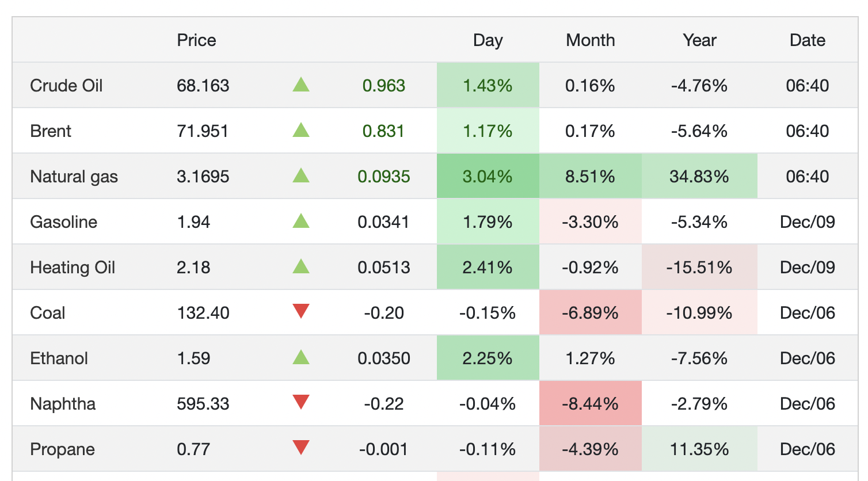Click Heating Oil change value 0.0513
This screenshot has width=868, height=481.
(383, 268)
